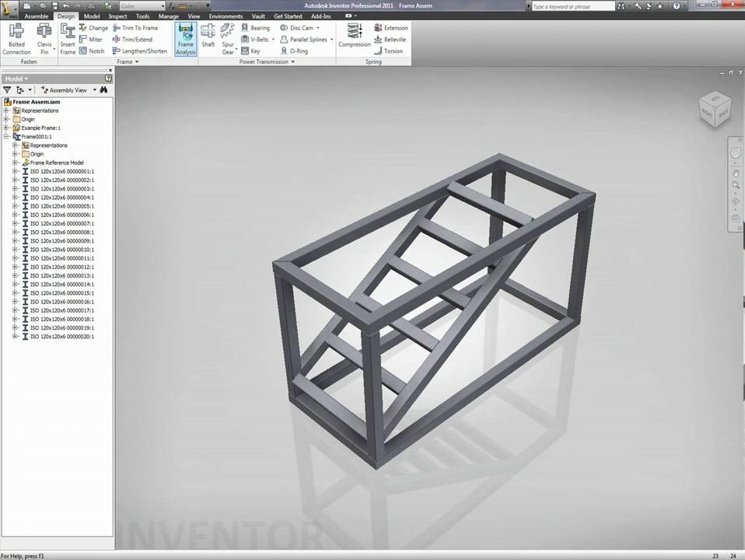Expand the Example Frame:1 node
Image resolution: width=745 pixels, height=560 pixels.
point(6,128)
